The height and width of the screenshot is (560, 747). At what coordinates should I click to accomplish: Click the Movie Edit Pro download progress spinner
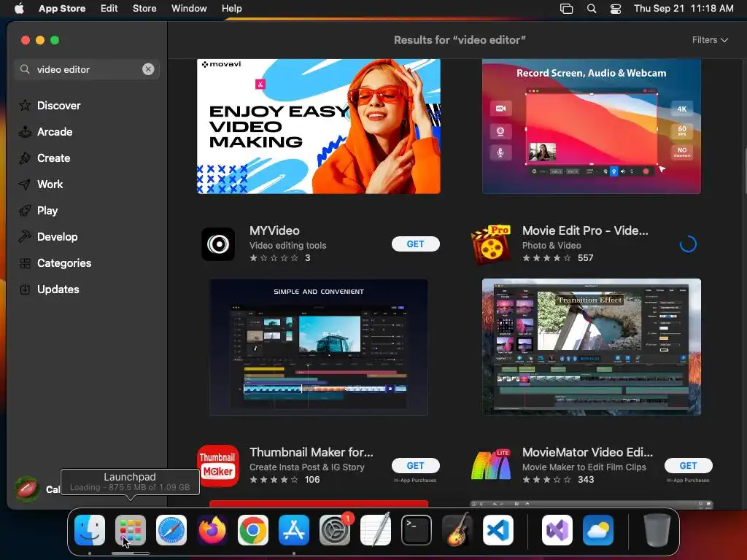click(688, 244)
